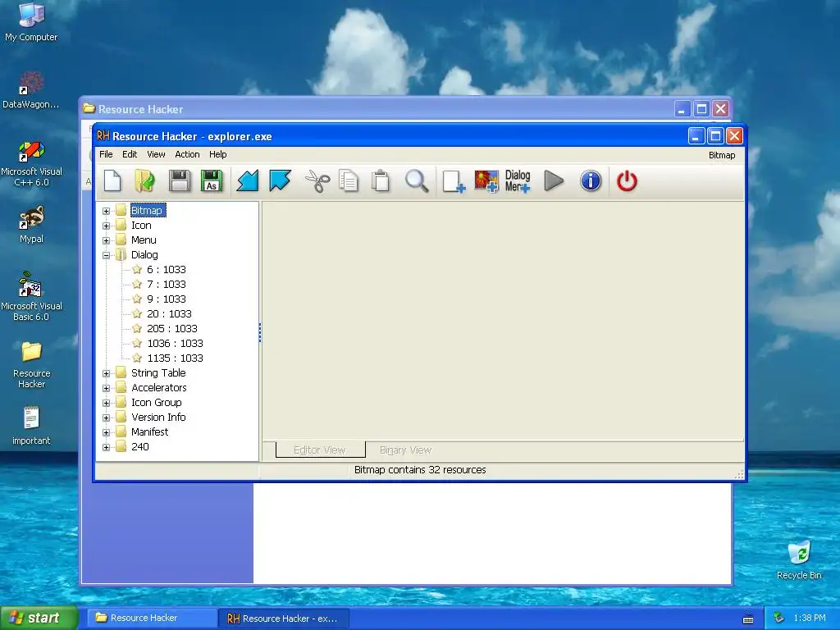Click the Microsoft Visual Basic 6.0 icon

pyautogui.click(x=31, y=296)
